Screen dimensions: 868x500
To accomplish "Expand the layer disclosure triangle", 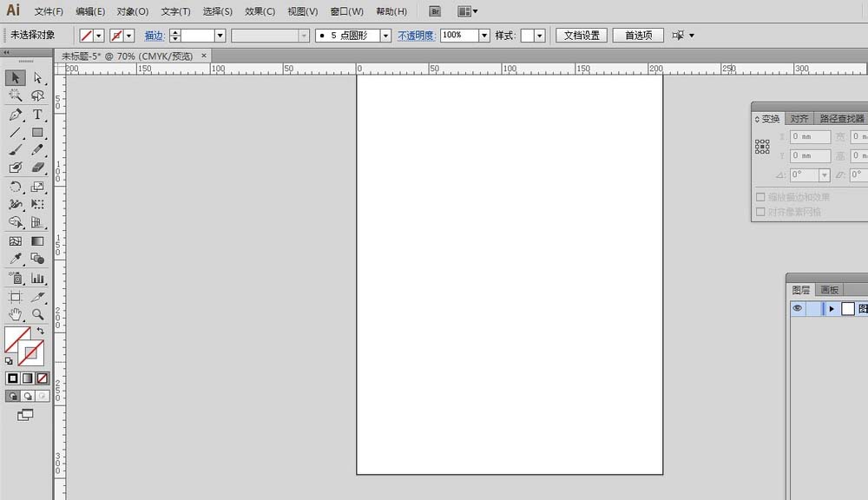I will coord(832,309).
